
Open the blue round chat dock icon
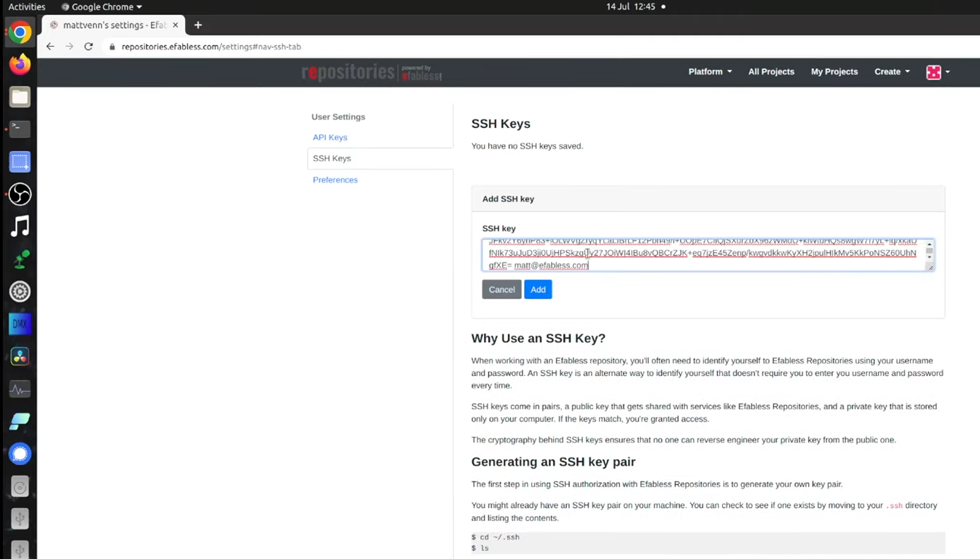(x=20, y=454)
